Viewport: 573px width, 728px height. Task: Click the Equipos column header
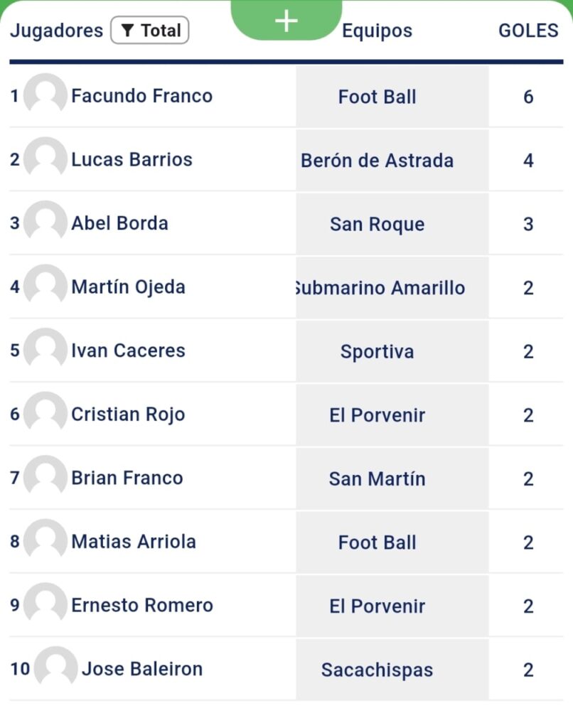pos(377,31)
